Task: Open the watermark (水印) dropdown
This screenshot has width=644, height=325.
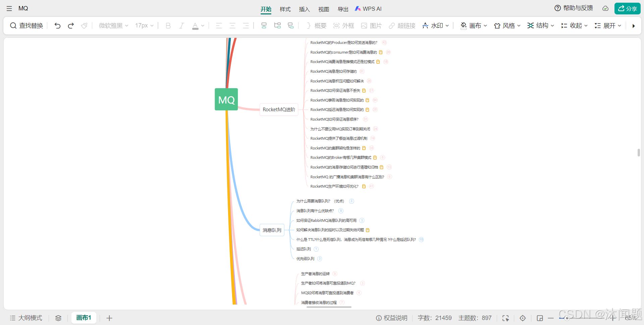Action: 435,26
